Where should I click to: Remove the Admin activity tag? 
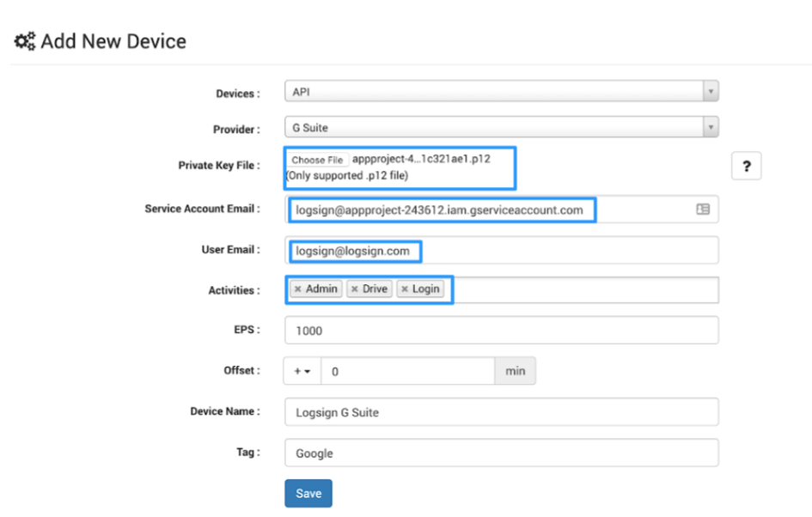[x=298, y=289]
